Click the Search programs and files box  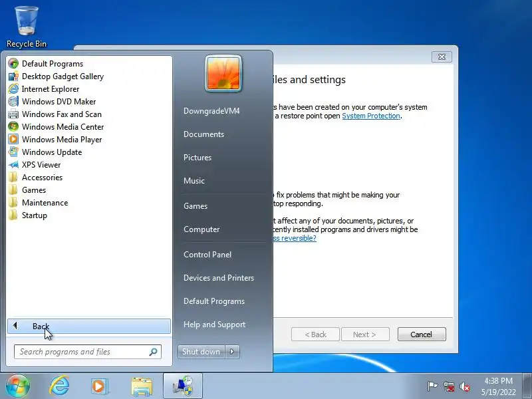coord(88,352)
